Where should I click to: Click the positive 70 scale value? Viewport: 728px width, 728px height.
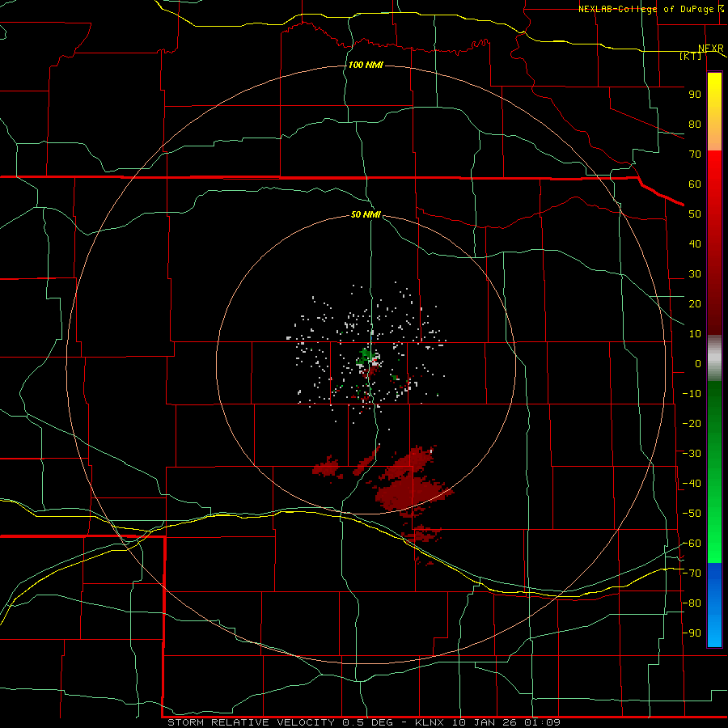695,154
